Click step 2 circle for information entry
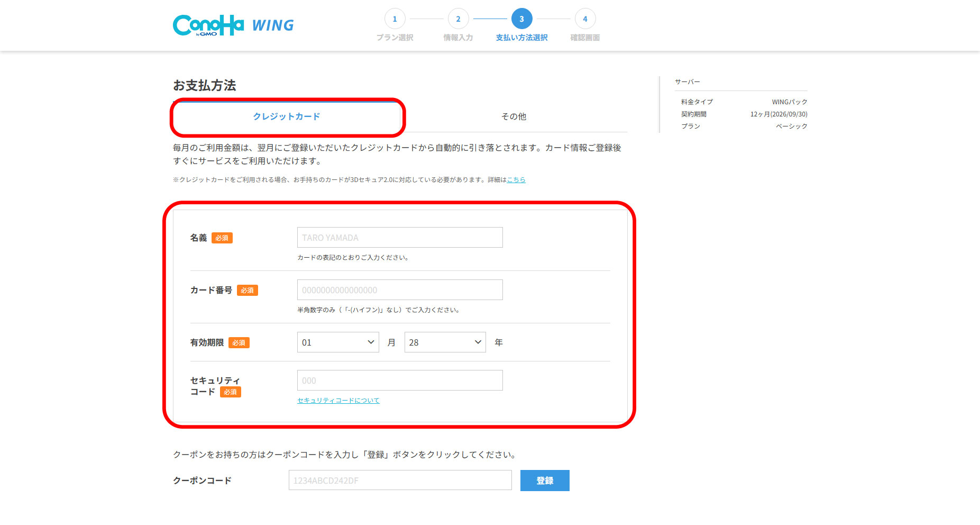980x525 pixels. (458, 19)
